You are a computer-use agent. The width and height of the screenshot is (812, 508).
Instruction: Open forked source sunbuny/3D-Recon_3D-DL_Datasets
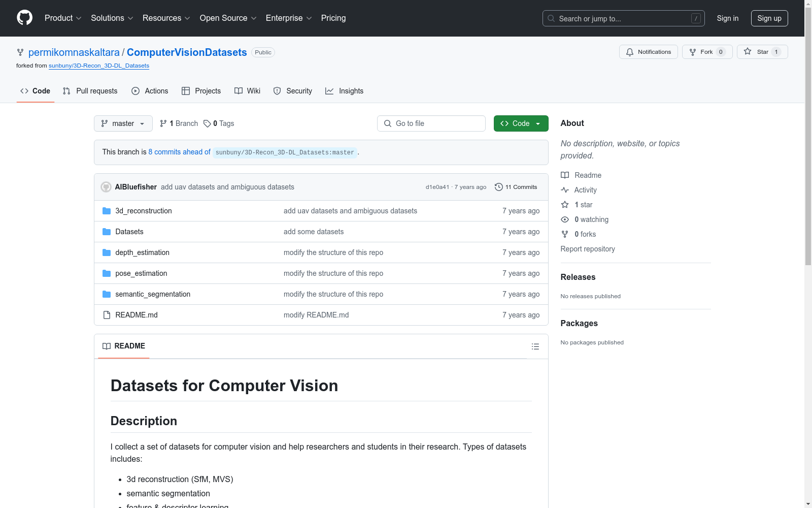[99, 66]
